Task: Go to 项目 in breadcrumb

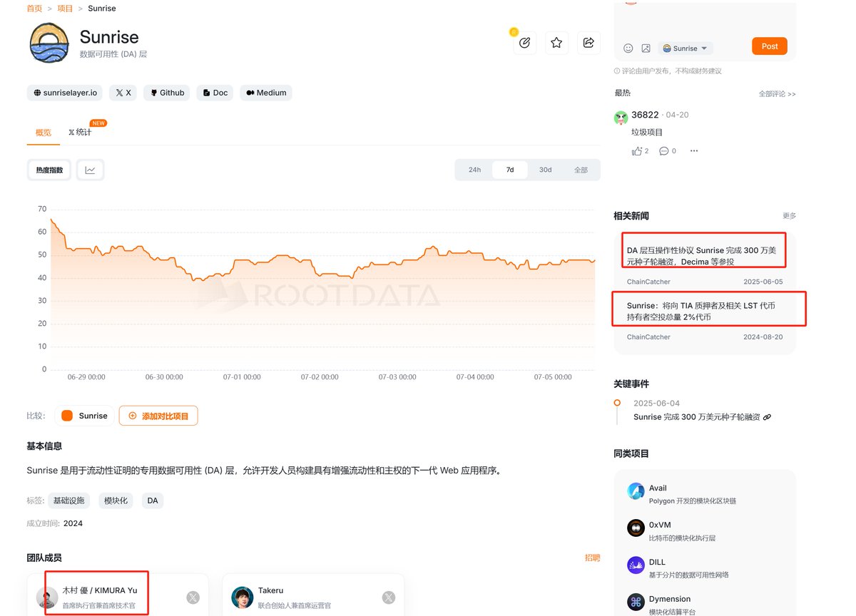Action: (66, 9)
